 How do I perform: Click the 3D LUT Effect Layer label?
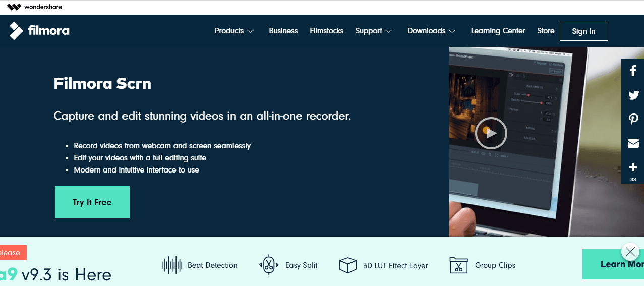click(395, 265)
